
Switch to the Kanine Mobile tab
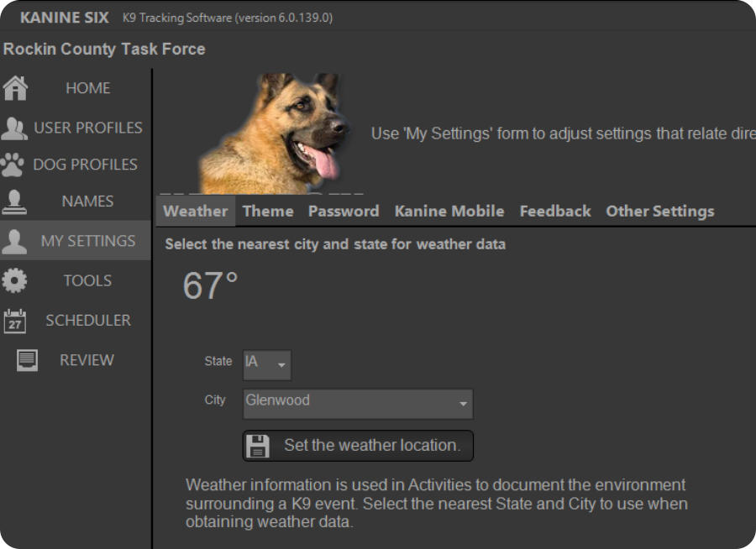coord(449,211)
